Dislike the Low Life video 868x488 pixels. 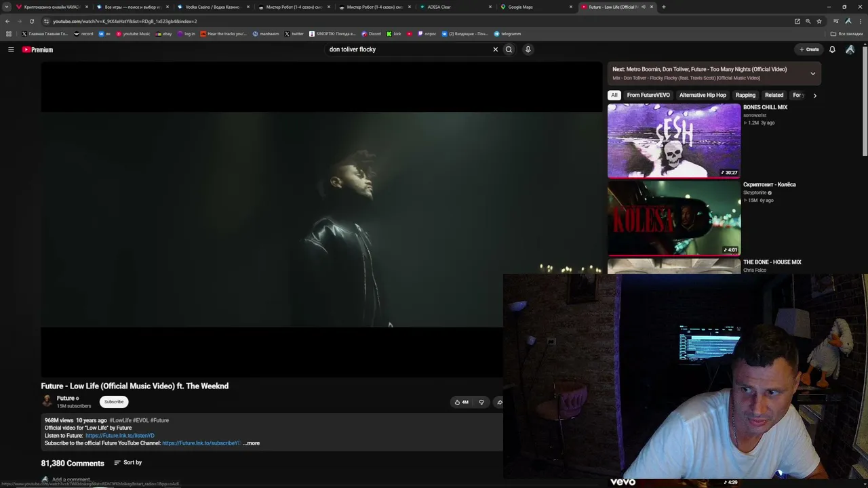coord(481,402)
